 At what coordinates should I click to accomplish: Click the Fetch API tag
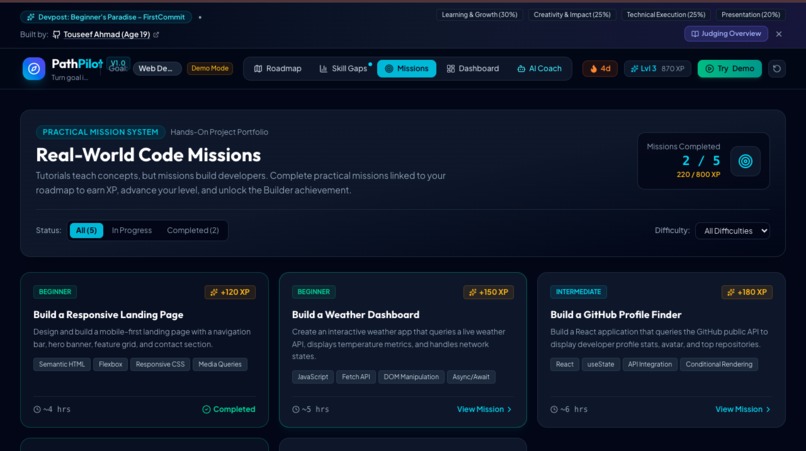[x=356, y=377]
